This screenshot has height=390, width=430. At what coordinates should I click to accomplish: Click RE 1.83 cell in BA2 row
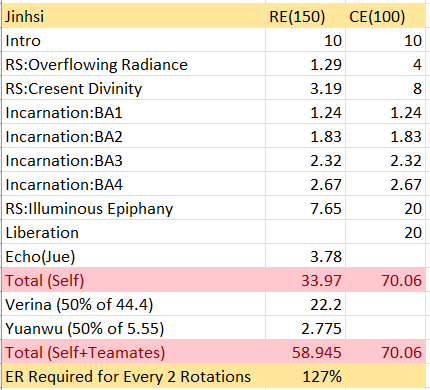(x=306, y=136)
